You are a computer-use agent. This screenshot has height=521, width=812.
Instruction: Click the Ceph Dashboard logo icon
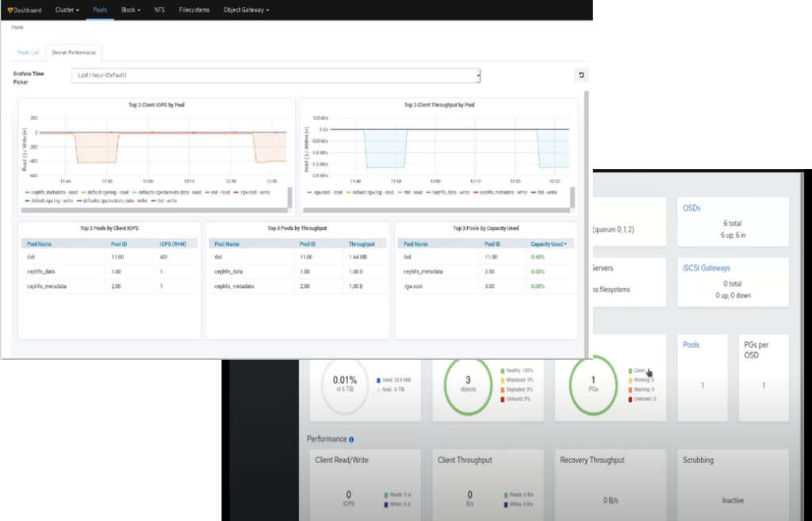point(10,10)
